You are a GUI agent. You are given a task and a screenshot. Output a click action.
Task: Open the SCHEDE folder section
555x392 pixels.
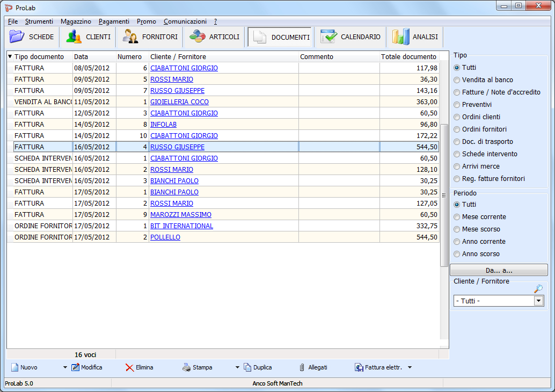coord(32,37)
